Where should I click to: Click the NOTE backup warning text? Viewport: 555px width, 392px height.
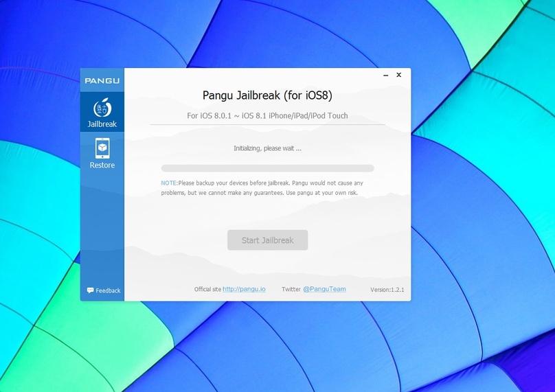click(262, 188)
